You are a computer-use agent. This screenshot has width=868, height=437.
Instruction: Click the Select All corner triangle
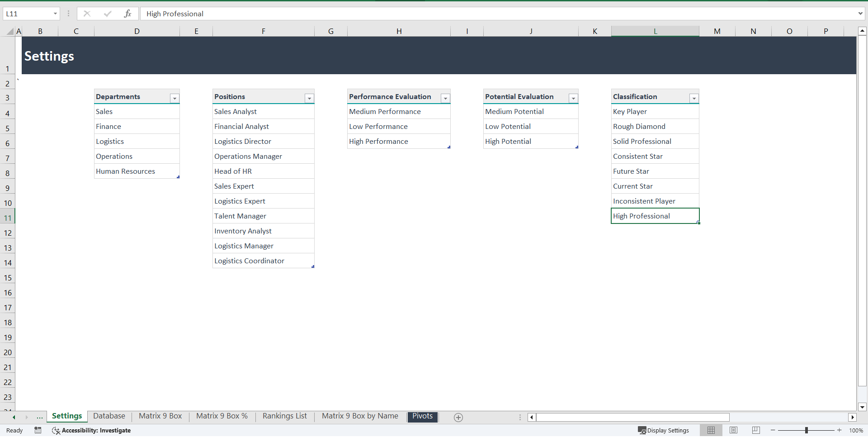(x=10, y=31)
